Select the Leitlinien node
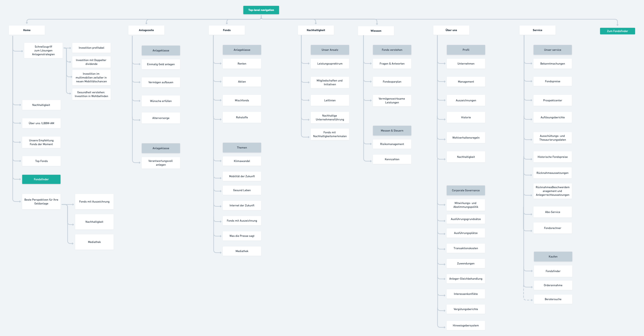Screen dimensions: 644x336 (330, 100)
